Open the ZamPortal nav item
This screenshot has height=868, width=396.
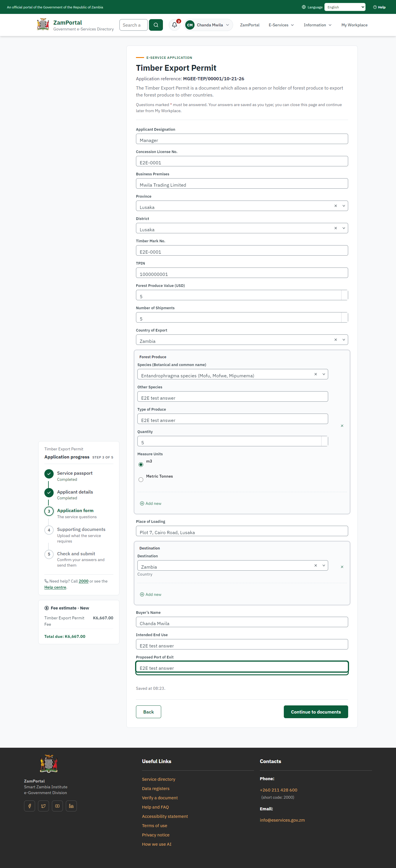250,25
